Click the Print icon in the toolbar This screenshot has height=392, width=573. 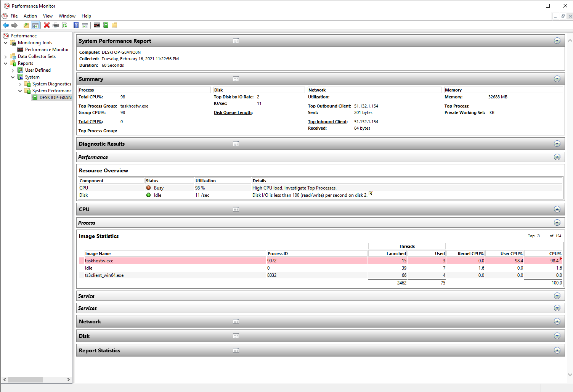coord(56,25)
